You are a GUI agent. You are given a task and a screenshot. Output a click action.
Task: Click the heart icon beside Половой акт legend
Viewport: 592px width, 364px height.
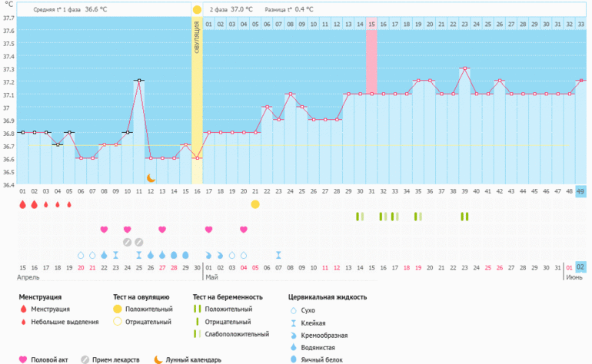(x=22, y=359)
